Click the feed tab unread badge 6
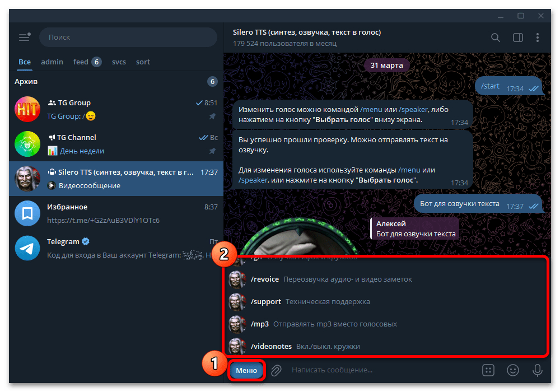Viewport: 560px width, 392px height. [96, 62]
